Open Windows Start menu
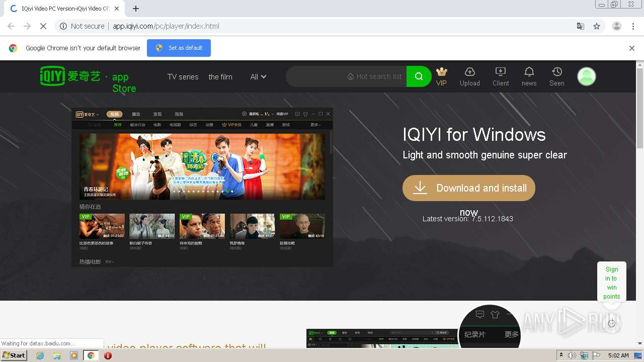This screenshot has width=644, height=362. tap(14, 355)
